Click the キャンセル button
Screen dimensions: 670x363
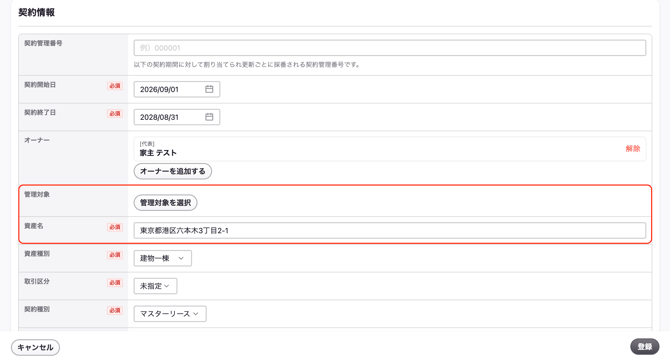point(35,347)
